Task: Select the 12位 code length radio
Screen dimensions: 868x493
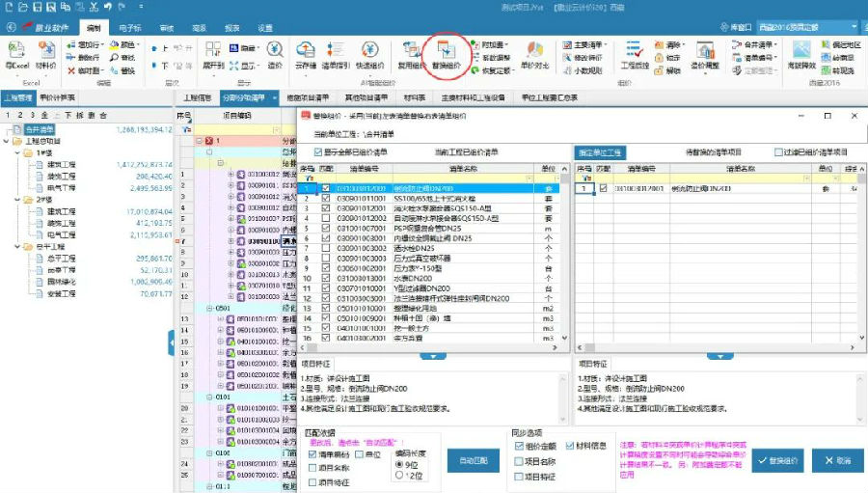Action: pyautogui.click(x=400, y=476)
